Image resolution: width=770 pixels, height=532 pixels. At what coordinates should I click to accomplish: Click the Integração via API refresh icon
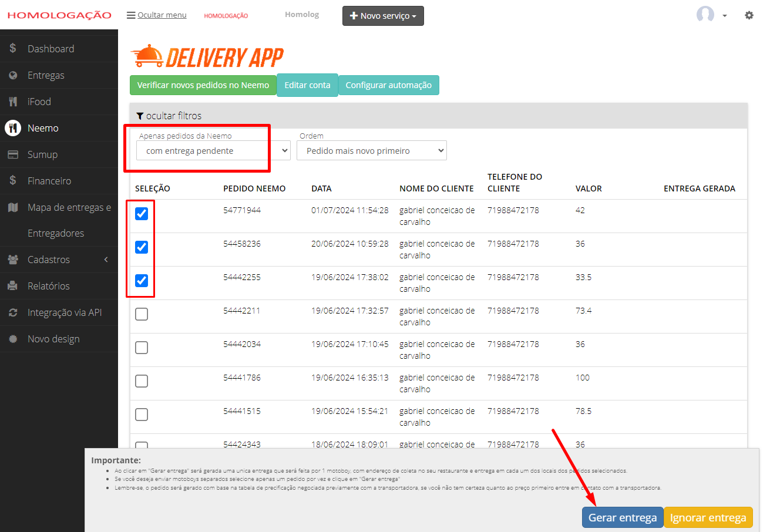pos(13,312)
